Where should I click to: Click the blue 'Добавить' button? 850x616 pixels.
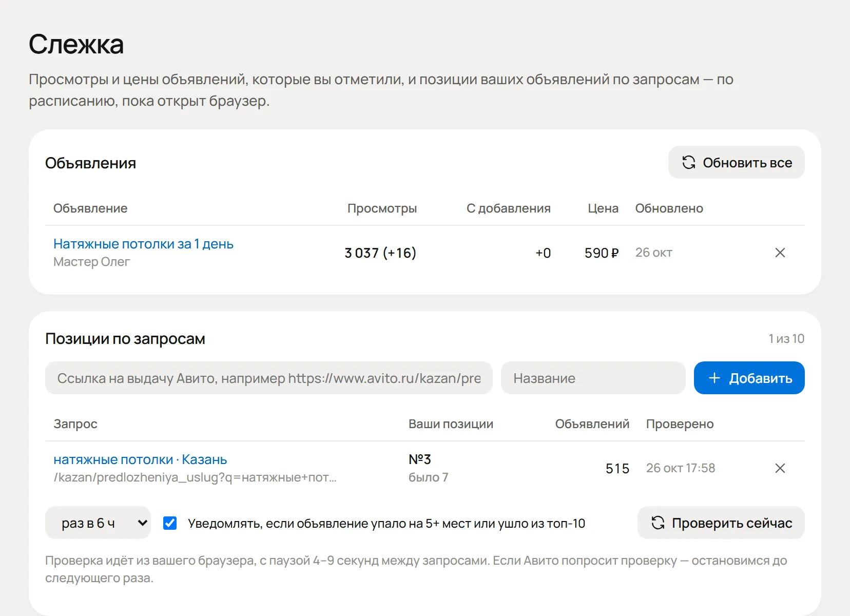click(749, 378)
